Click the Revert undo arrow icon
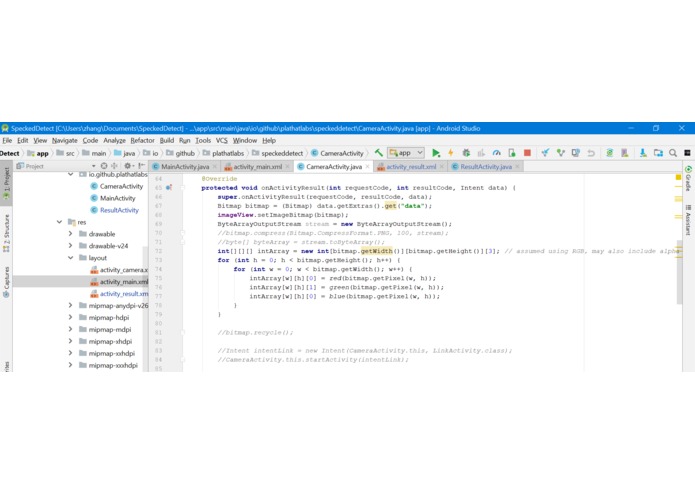695x494 pixels. point(591,153)
